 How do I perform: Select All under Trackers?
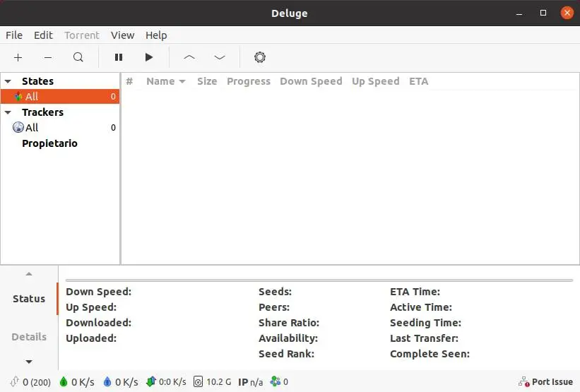(x=60, y=128)
